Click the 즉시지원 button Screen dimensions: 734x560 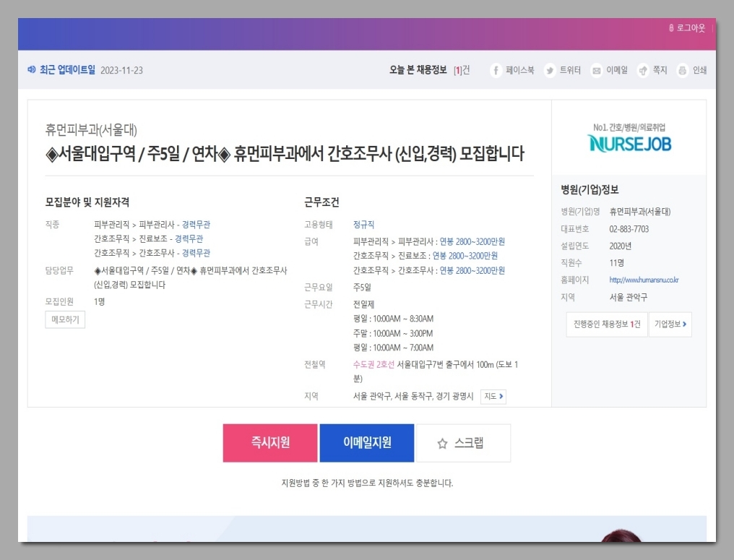pos(270,443)
